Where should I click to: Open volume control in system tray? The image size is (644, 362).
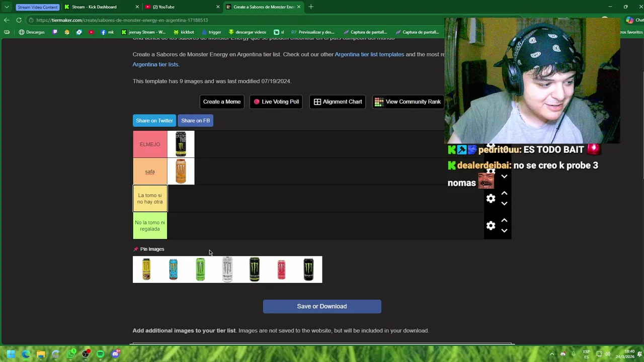tap(607, 354)
